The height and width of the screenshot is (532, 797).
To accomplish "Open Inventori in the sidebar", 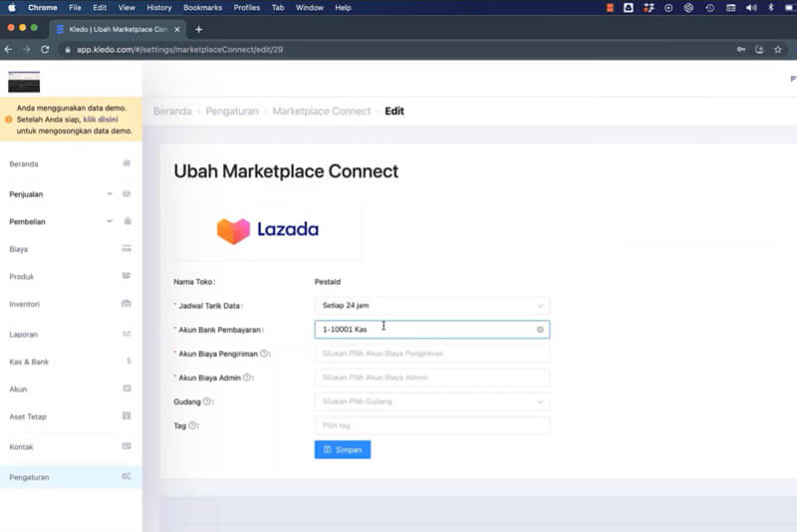I will (24, 304).
